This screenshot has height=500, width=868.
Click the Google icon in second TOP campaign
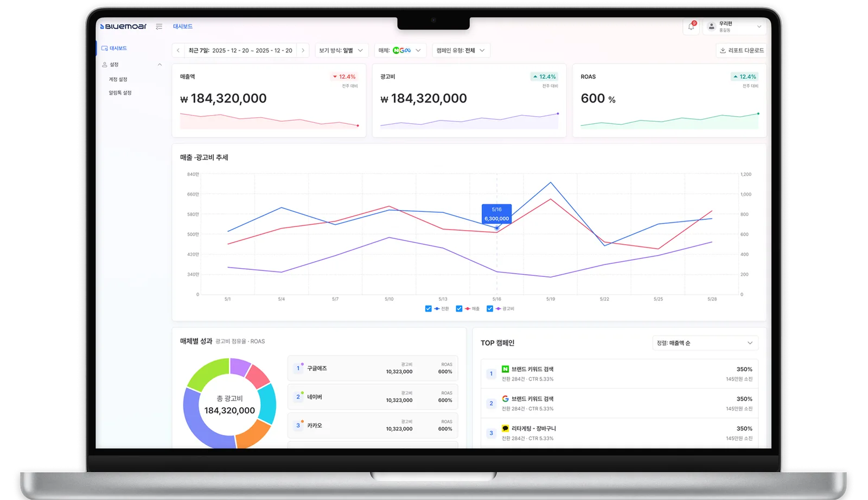coord(505,398)
